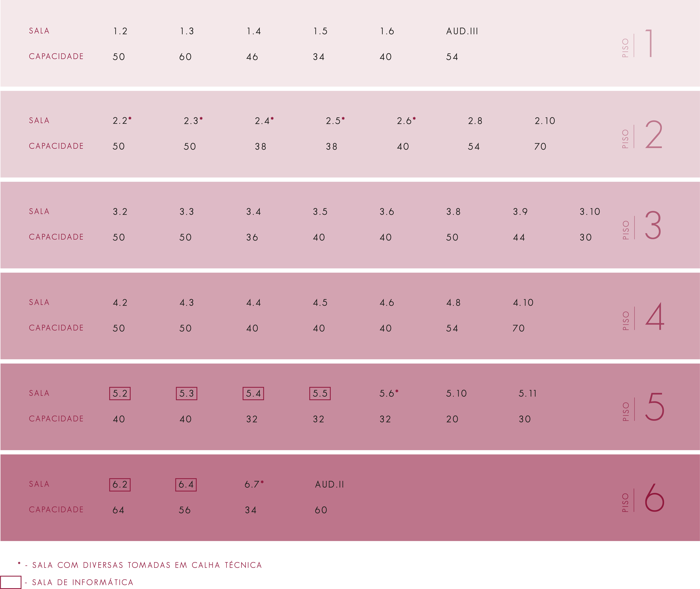The height and width of the screenshot is (589, 700).
Task: Click the AUD.II room label
Action: point(330,484)
